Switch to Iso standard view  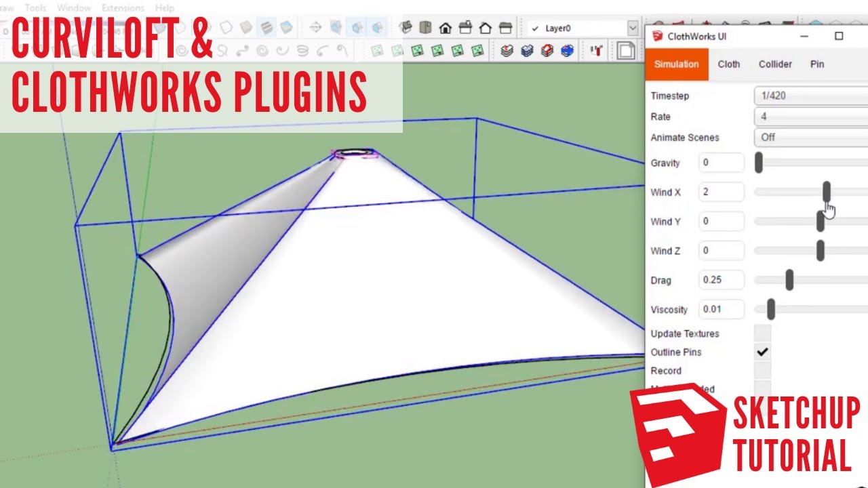pos(405,28)
